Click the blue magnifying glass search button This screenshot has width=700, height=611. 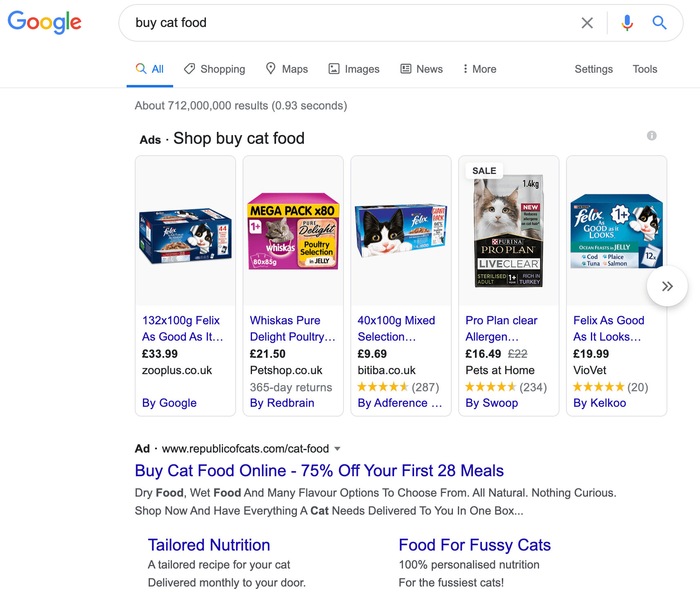(x=659, y=23)
